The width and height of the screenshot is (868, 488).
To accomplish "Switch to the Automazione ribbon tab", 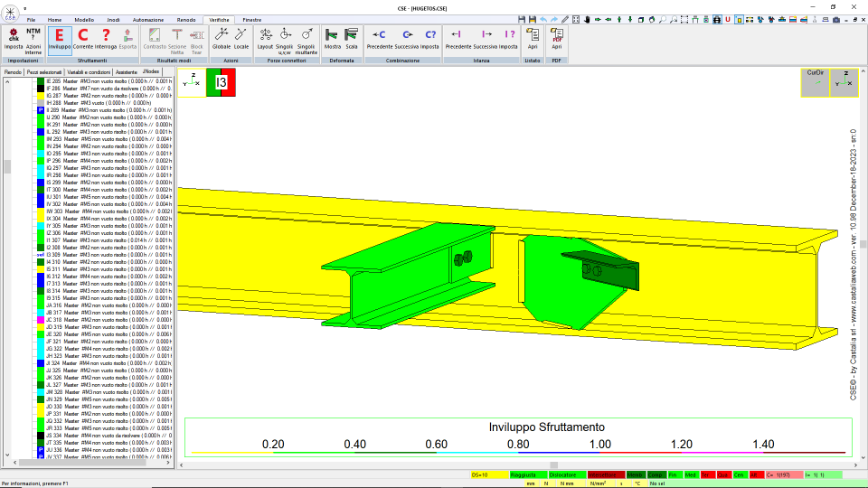I will [147, 20].
